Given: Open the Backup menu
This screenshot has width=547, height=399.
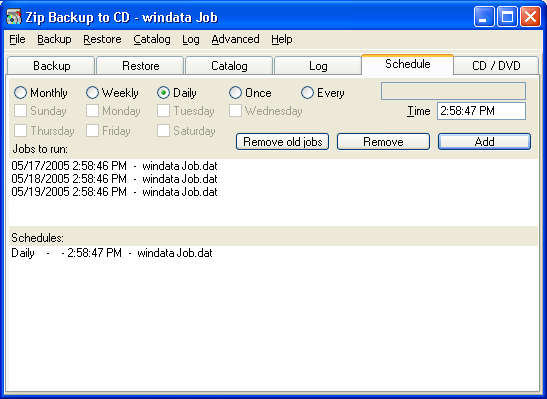Looking at the screenshot, I should point(54,39).
